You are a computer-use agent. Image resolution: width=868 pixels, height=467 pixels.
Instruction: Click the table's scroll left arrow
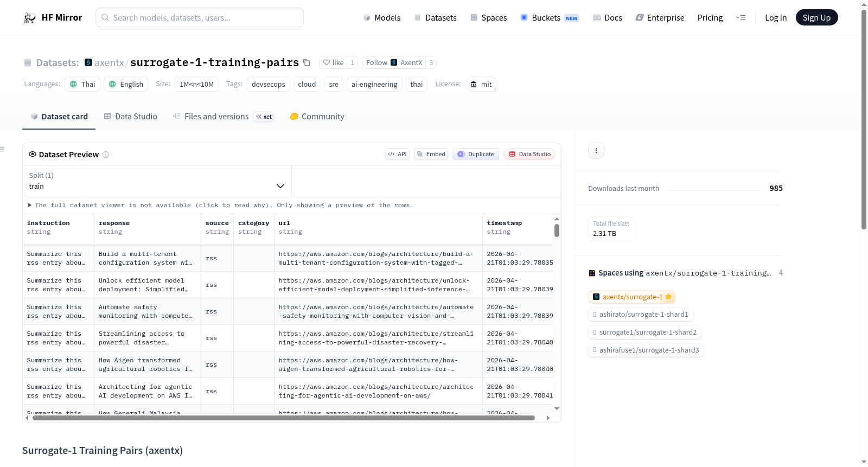[x=27, y=418]
